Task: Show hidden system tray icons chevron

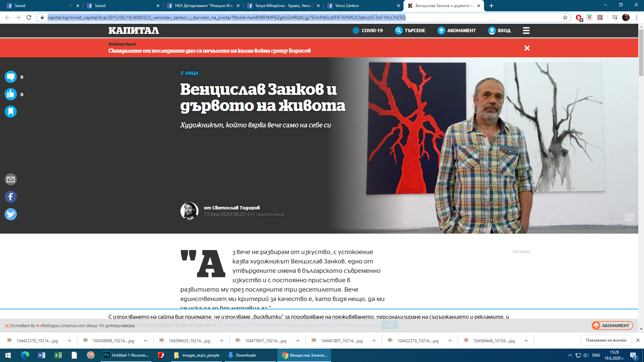Action: point(570,355)
